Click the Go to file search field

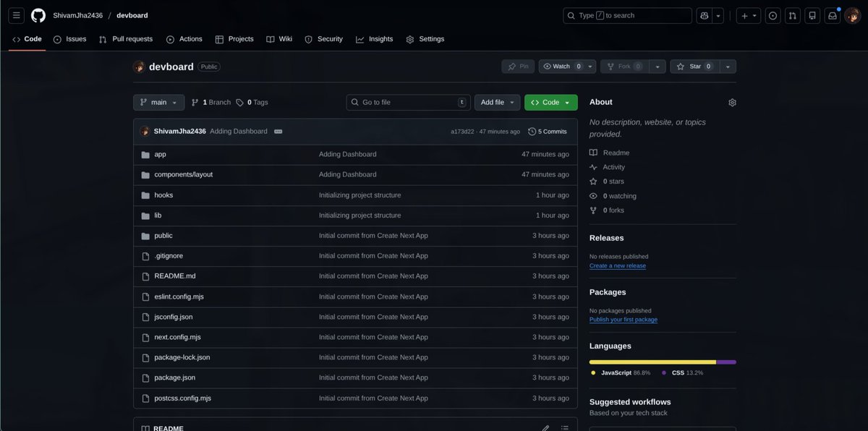click(409, 103)
